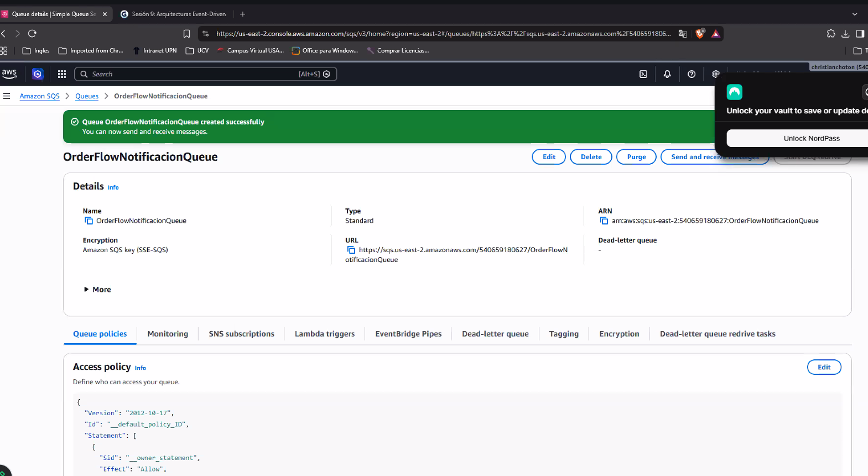
Task: Navigate to Queues breadcrumb link
Action: click(87, 96)
